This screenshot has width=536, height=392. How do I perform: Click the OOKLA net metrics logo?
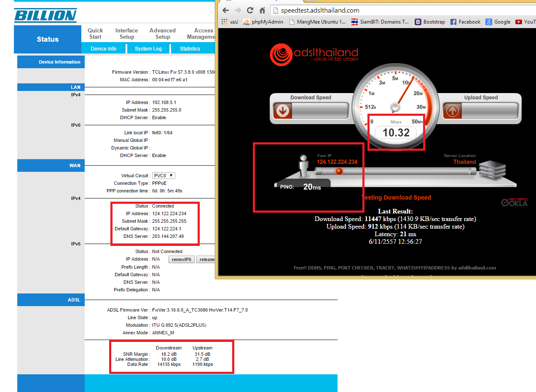coord(514,202)
